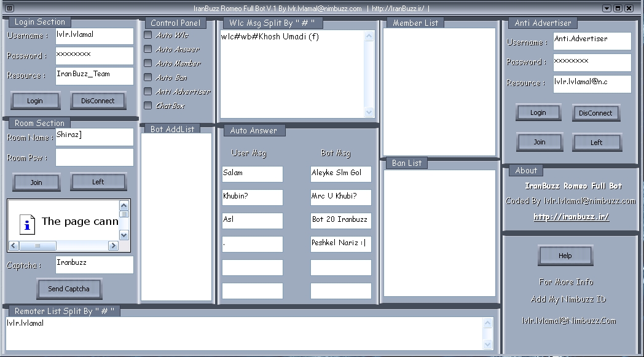Click the Login Section Username field
The width and height of the screenshot is (644, 357).
pyautogui.click(x=95, y=36)
